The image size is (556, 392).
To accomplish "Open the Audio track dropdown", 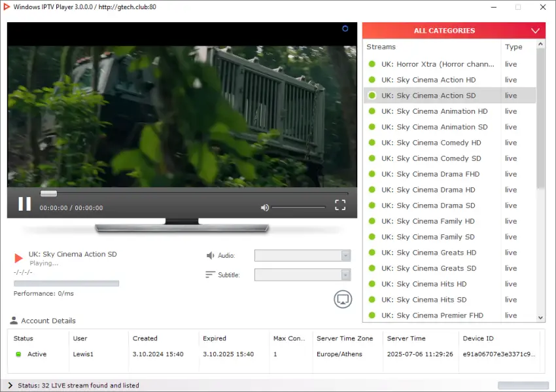I will 302,255.
